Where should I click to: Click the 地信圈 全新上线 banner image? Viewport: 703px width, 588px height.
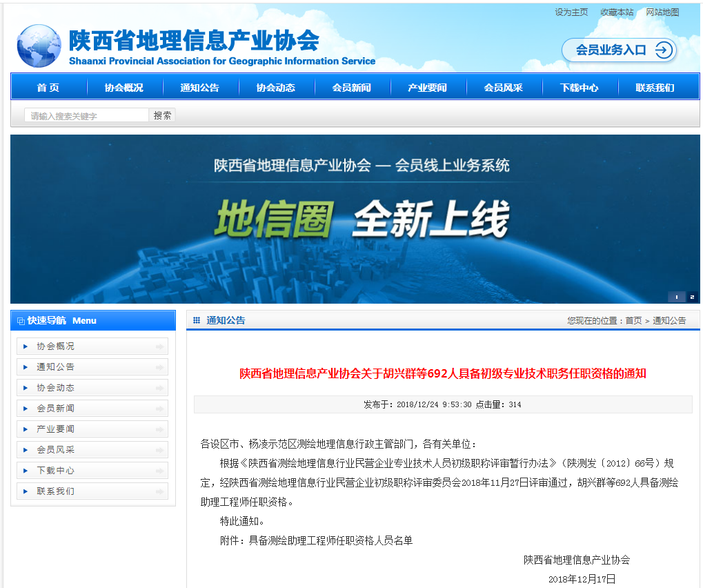[355, 219]
